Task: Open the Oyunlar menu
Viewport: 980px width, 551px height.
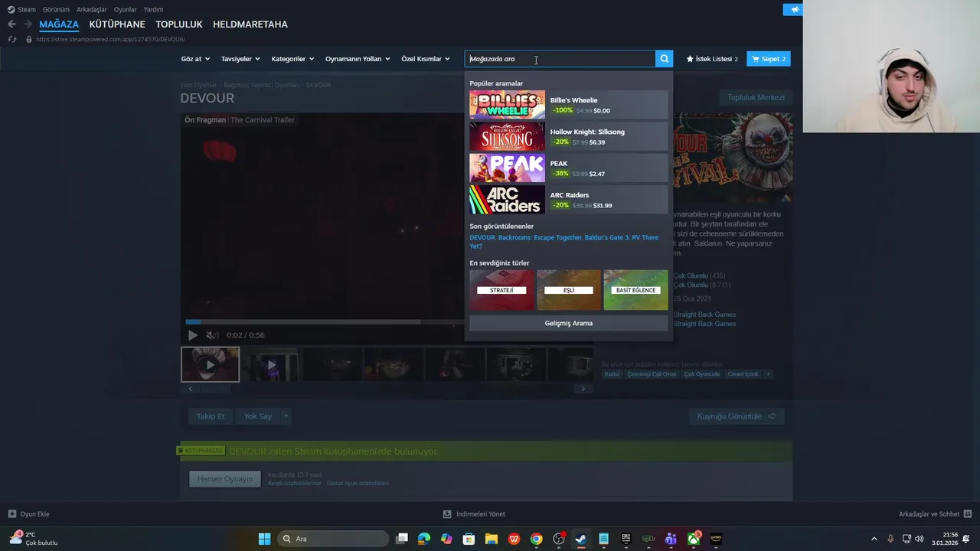Action: (126, 9)
